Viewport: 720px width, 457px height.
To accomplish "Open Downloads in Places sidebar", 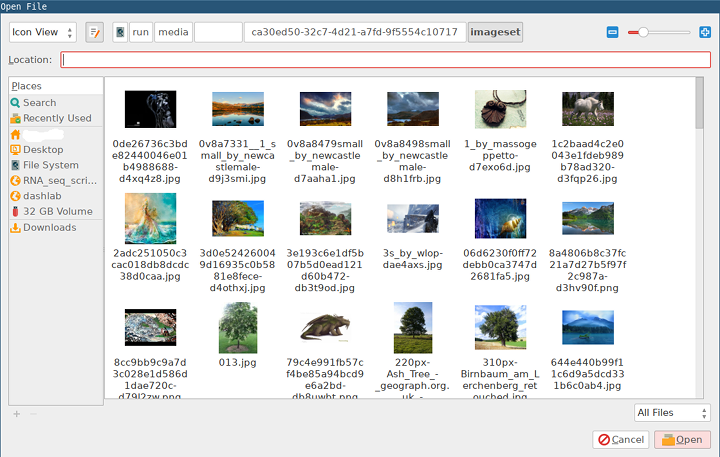I will point(56,228).
